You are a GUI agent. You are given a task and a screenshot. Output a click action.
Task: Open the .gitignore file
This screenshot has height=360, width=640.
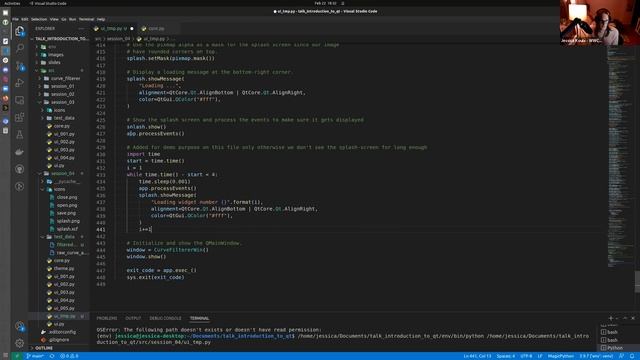[x=59, y=340]
